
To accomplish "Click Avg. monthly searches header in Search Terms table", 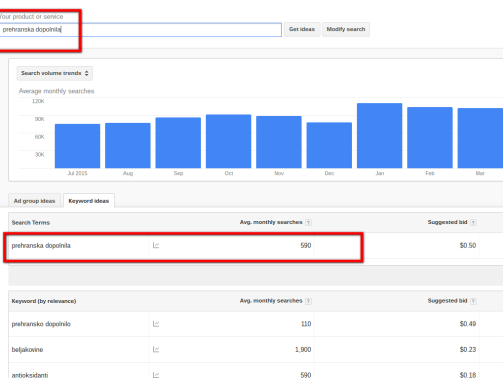I will coord(271,222).
